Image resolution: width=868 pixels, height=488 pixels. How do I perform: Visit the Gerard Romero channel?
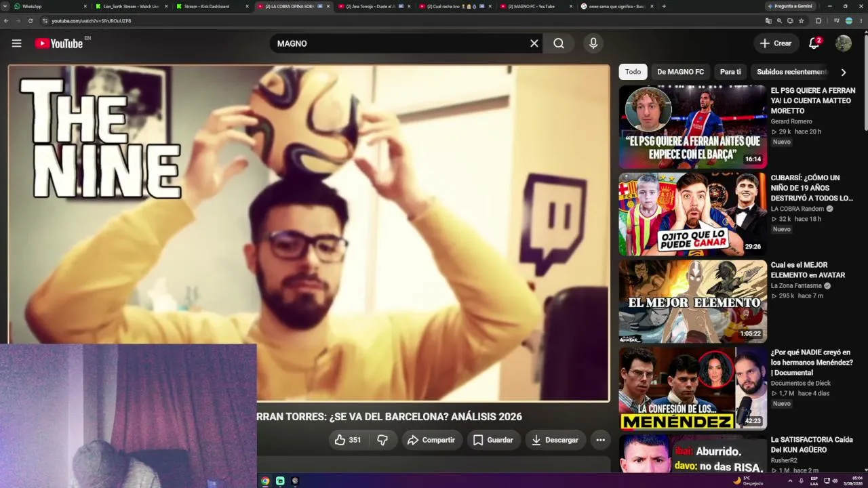791,121
